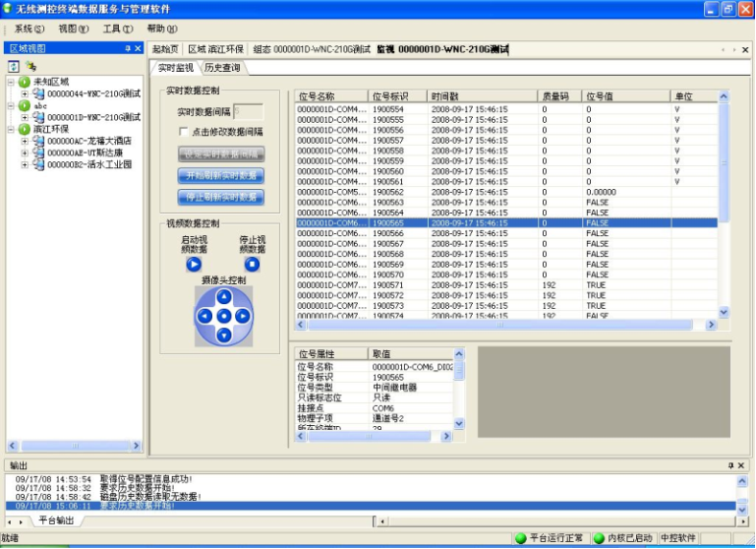This screenshot has height=549, width=756.
Task: Switch to 起始页 tab
Action: pos(165,49)
